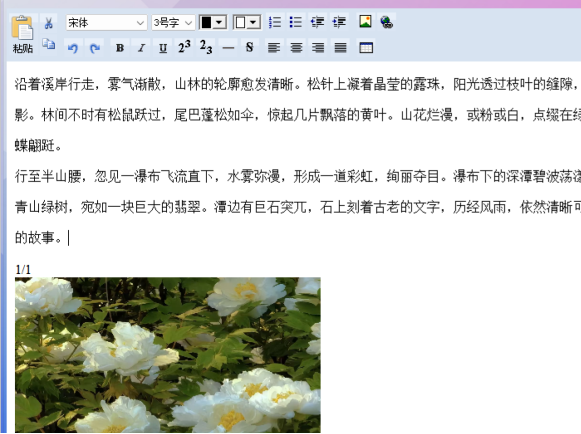Toggle underline formatting
581x434 pixels.
(163, 48)
